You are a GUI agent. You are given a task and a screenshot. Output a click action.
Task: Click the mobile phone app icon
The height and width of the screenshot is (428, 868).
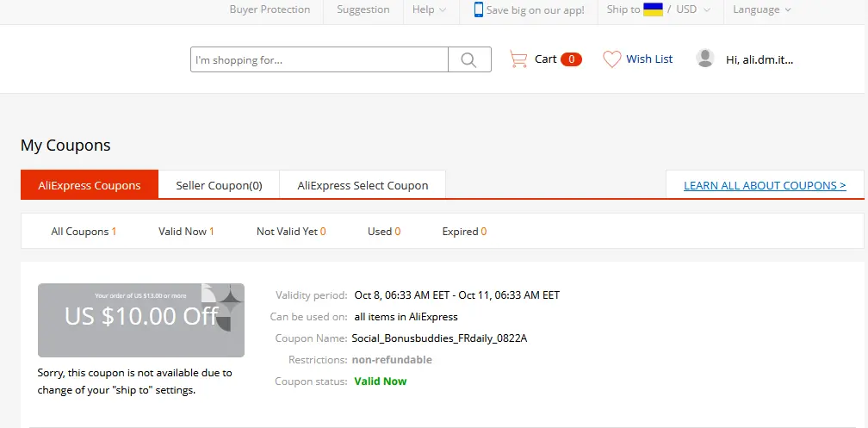[x=478, y=9]
